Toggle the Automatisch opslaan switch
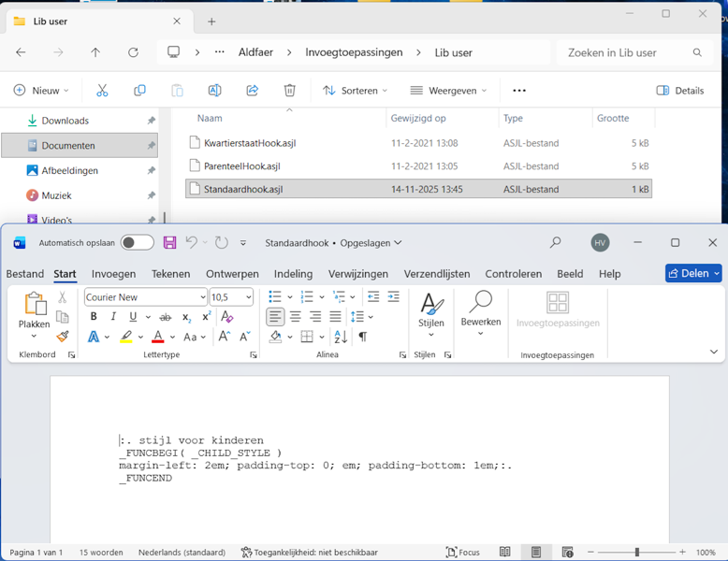Image resolution: width=728 pixels, height=561 pixels. point(137,243)
